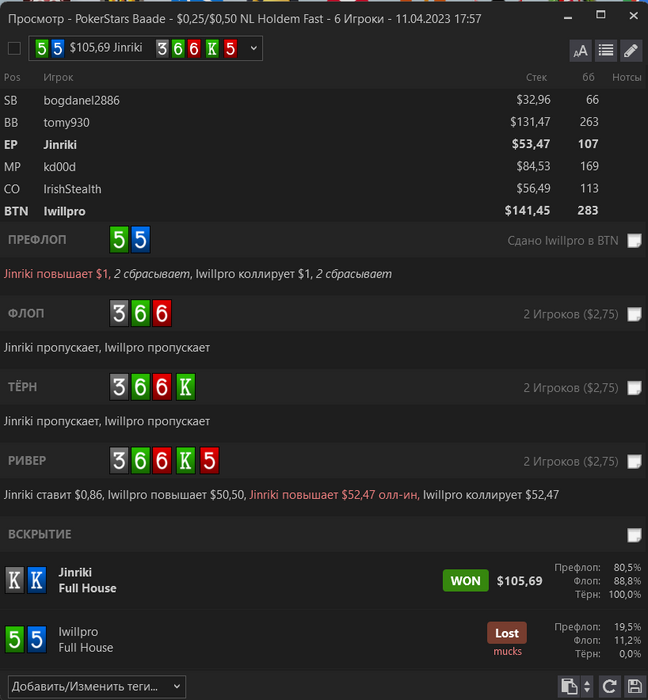Open the showdown note icon
Screen dimensions: 648x700
(634, 535)
